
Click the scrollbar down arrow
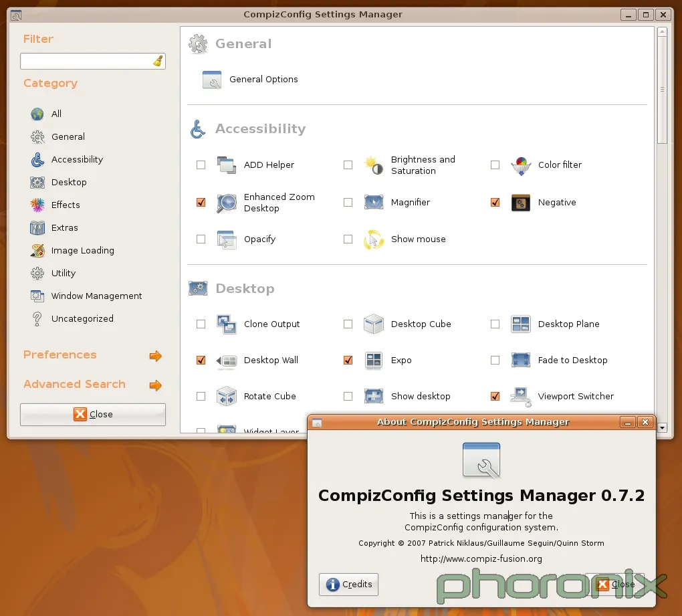coord(662,428)
